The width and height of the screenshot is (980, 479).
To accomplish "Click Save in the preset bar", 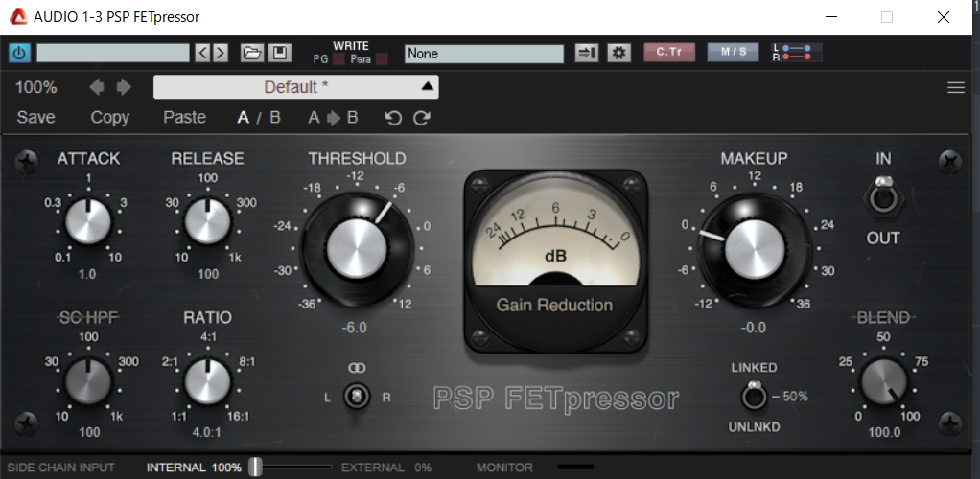I will coord(35,118).
